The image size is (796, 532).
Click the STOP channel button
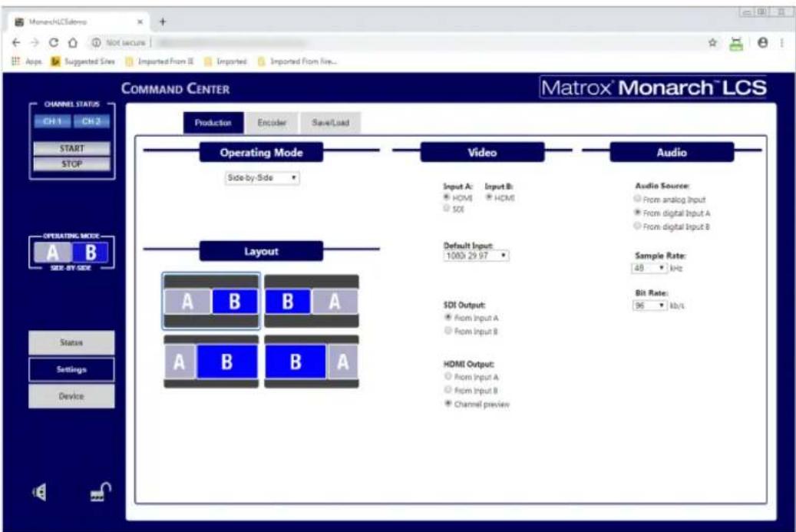click(x=71, y=164)
